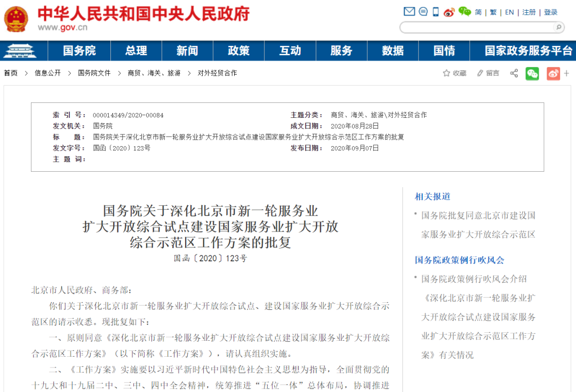576x392 pixels.
Task: Leave a message via the 留言 pencil icon
Action: (x=487, y=73)
